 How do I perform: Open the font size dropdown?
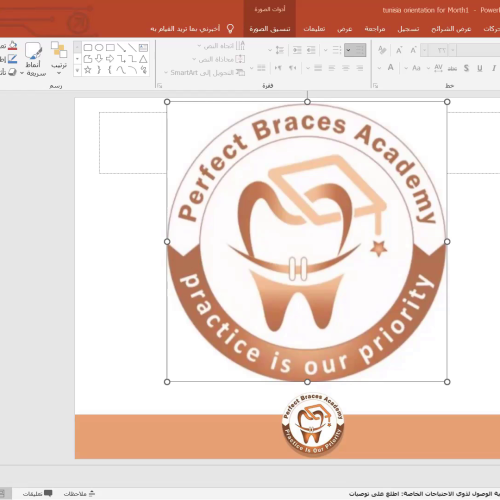click(424, 51)
